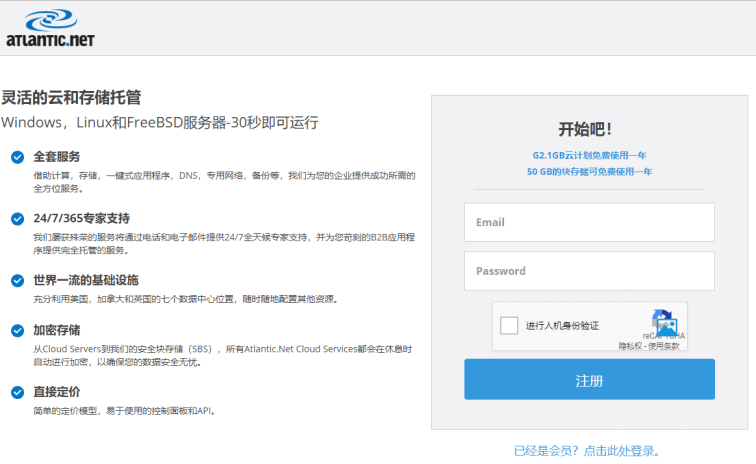This screenshot has width=756, height=464.
Task: Focus the Password input field
Action: pyautogui.click(x=589, y=271)
